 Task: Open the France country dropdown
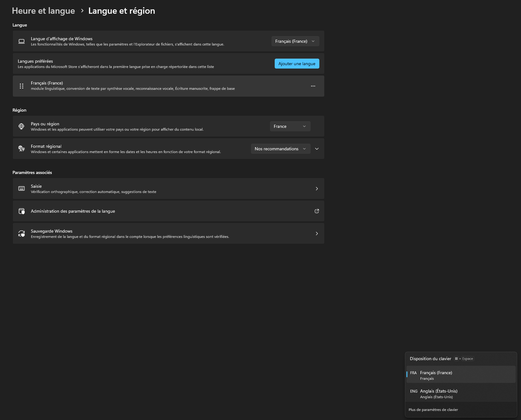click(x=290, y=126)
